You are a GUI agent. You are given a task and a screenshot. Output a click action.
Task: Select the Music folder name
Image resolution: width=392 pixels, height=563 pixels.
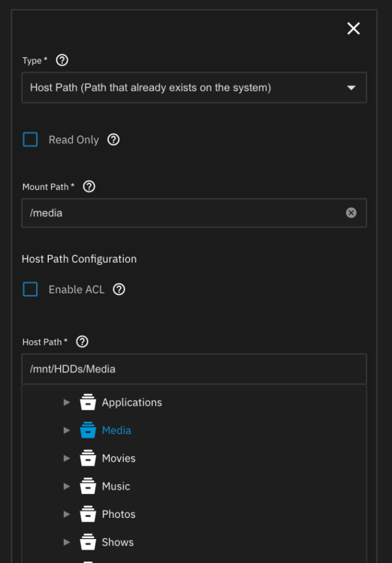(x=116, y=486)
